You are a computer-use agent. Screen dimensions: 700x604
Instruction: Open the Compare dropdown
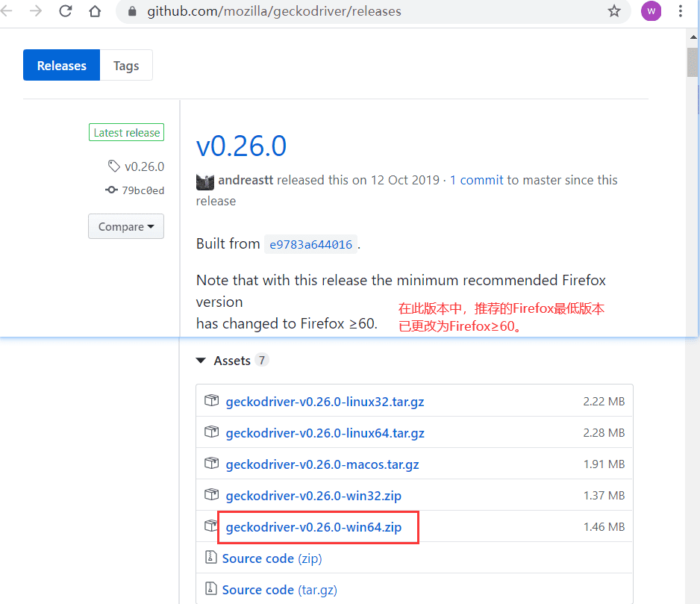126,226
